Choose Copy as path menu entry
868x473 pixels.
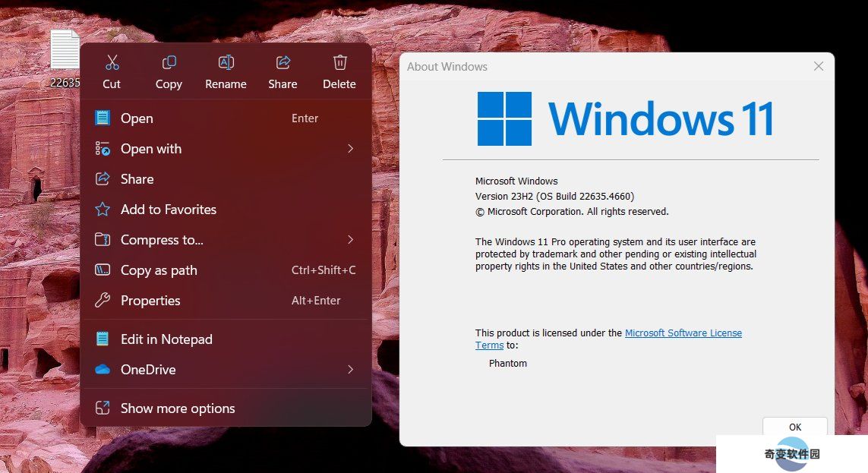click(x=226, y=270)
